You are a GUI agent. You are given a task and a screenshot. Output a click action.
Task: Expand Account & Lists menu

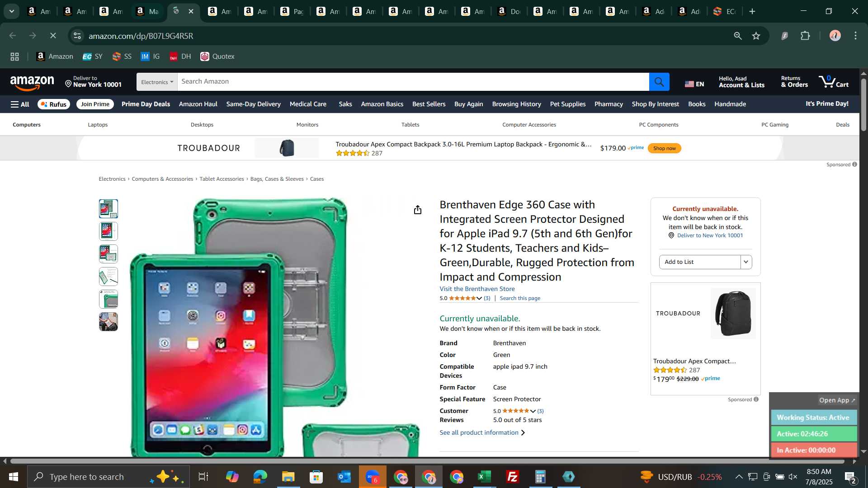tap(741, 82)
